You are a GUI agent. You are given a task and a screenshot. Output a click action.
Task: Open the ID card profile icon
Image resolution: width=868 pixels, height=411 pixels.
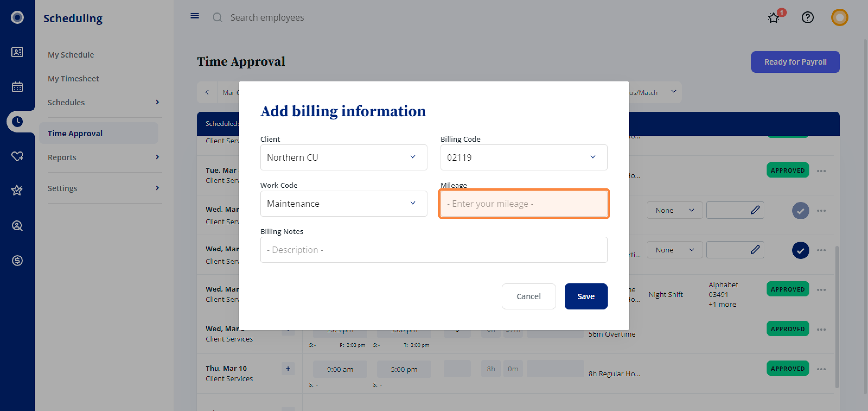coord(17,52)
